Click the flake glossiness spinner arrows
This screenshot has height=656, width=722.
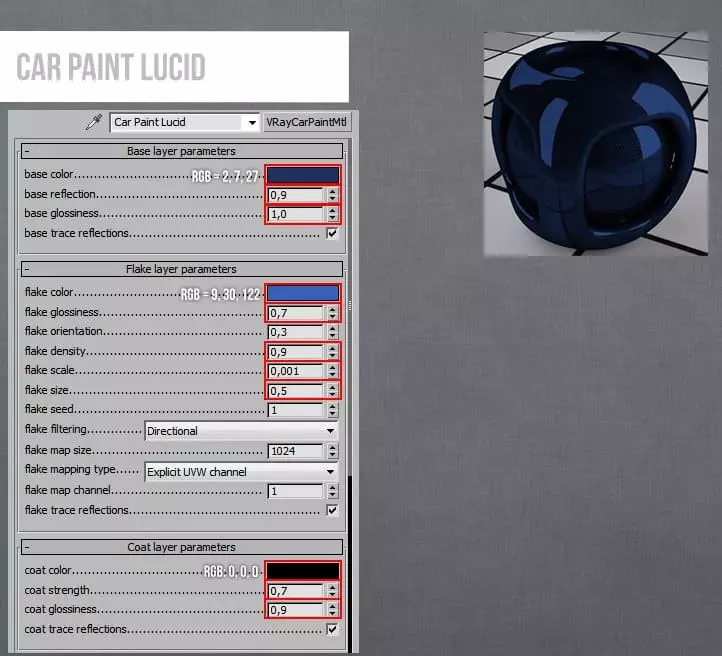coord(332,313)
